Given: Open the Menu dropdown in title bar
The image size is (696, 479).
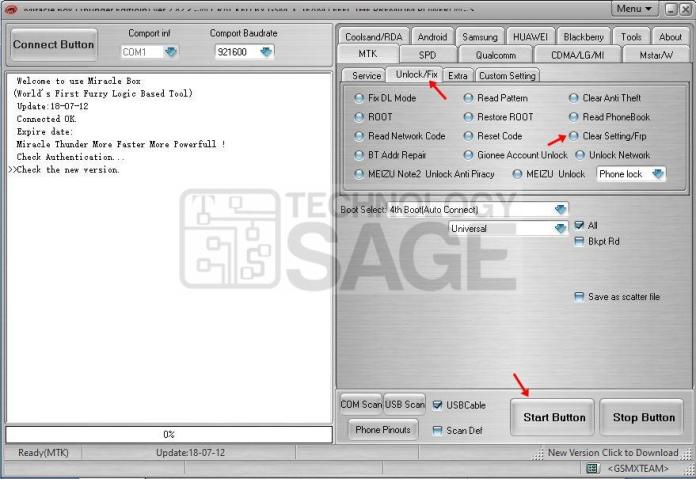Looking at the screenshot, I should click(x=634, y=9).
